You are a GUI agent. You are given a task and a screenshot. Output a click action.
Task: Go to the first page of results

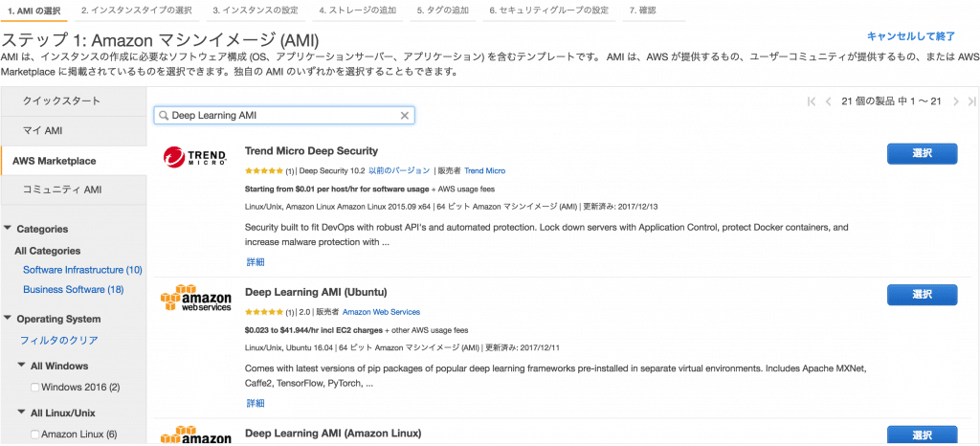812,101
